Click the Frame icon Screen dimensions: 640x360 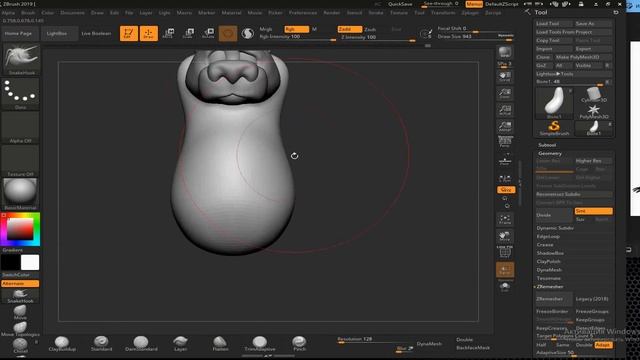[505, 220]
